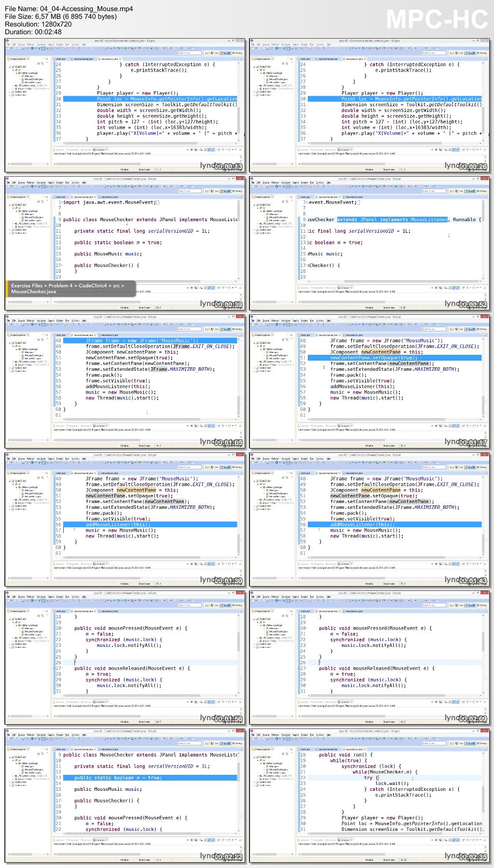Open the thumbnail stamped 00:00:13
This screenshot has height=868, width=494.
point(125,105)
